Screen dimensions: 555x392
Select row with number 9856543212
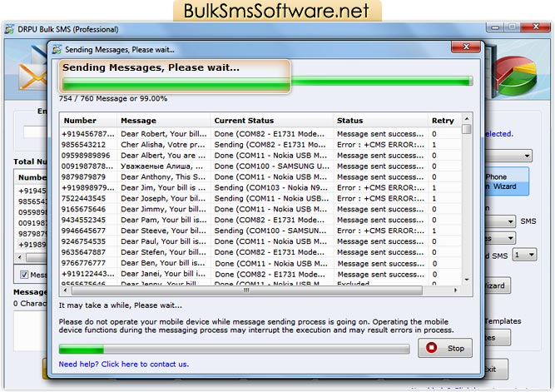click(260, 145)
